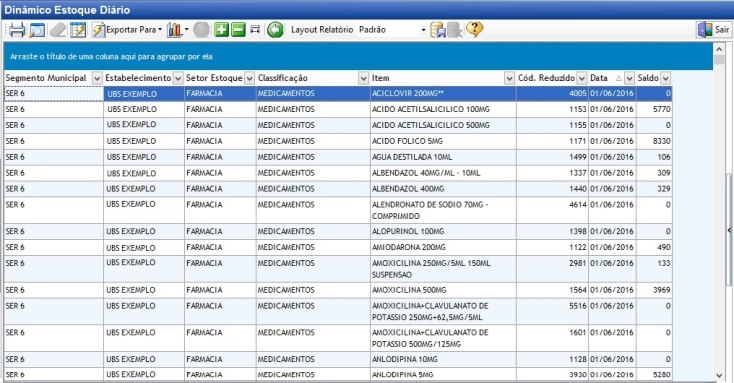Image resolution: width=734 pixels, height=383 pixels.
Task: Sort by Item column header
Action: coord(381,78)
